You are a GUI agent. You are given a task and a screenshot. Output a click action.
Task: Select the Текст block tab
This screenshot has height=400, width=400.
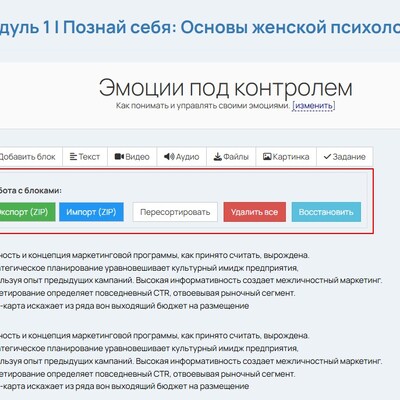pos(85,156)
